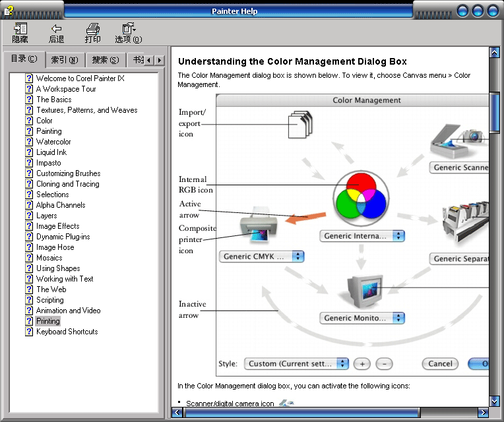Click the Import/export documents icon
Viewport: 504px width, 422px height.
coord(300,125)
